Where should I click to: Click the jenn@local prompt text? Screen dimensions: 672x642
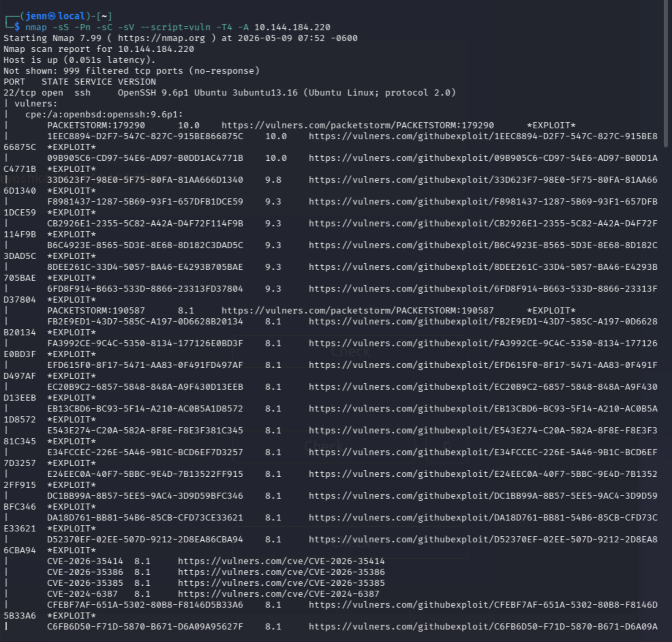[x=55, y=16]
